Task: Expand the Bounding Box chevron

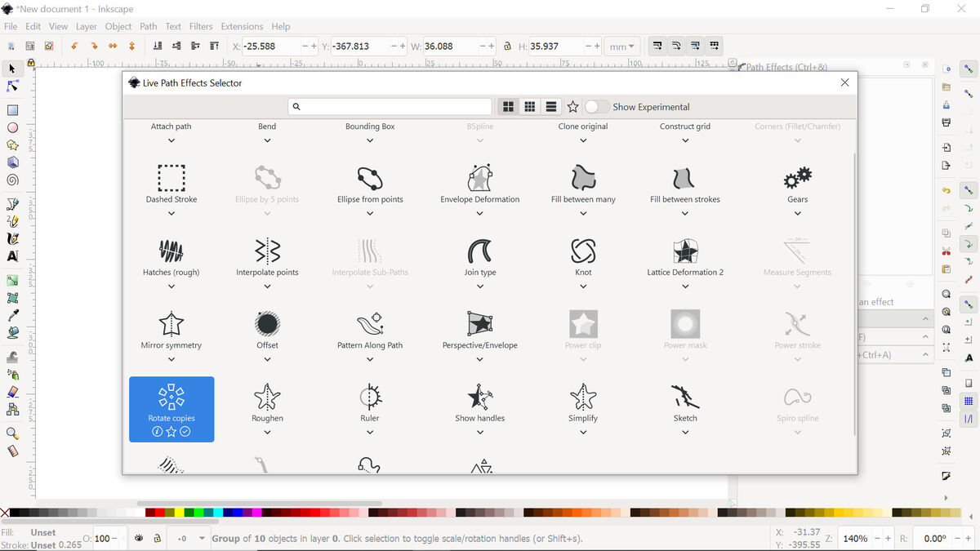Action: (x=370, y=140)
